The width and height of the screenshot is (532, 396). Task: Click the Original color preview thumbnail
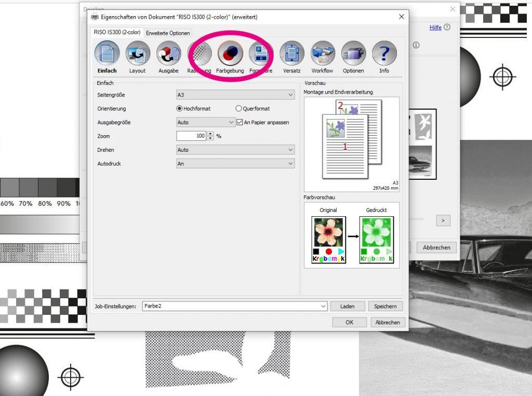[x=328, y=240]
